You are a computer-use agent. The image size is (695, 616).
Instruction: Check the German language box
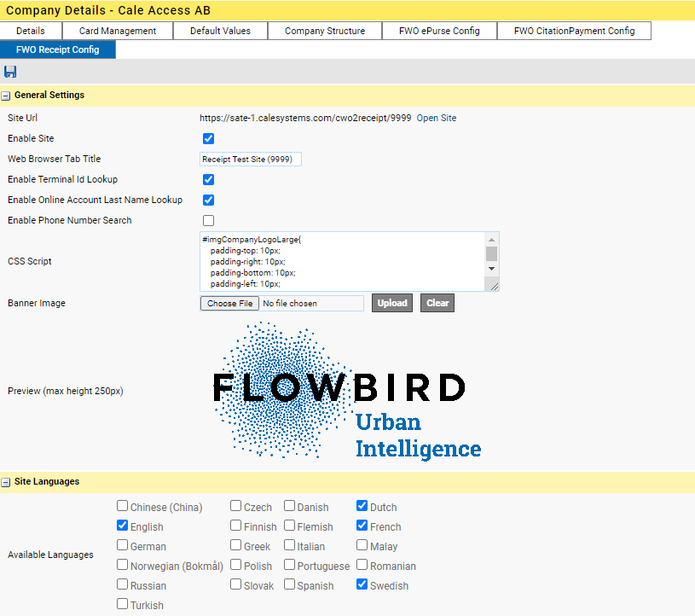point(122,545)
